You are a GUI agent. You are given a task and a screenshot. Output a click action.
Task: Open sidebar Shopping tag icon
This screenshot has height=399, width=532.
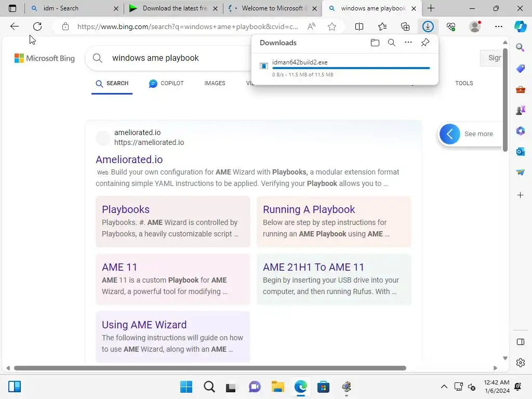pyautogui.click(x=520, y=69)
